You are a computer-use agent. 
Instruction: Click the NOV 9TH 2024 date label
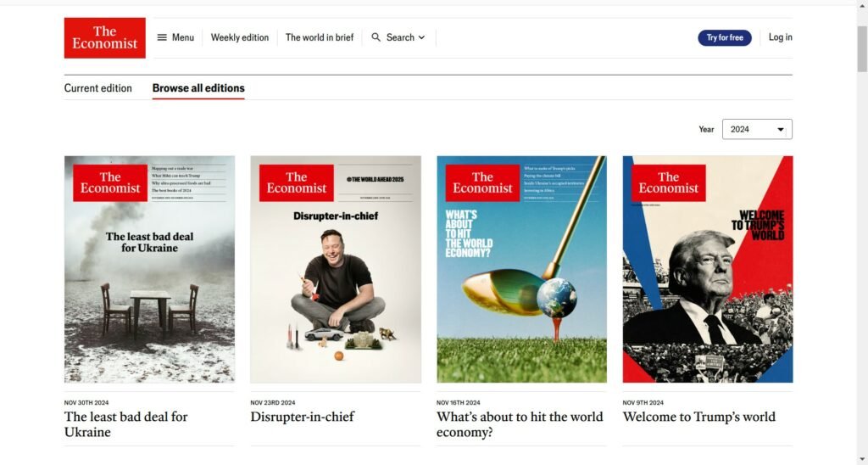643,403
